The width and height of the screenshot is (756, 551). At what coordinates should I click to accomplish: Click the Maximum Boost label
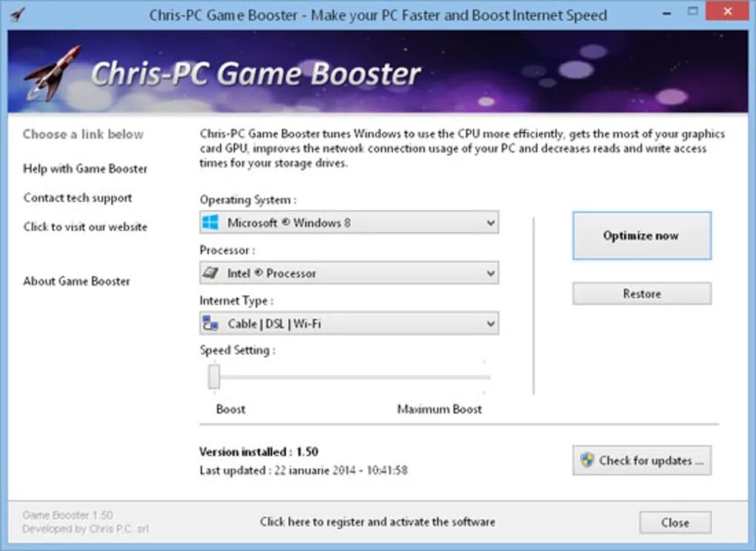point(439,409)
